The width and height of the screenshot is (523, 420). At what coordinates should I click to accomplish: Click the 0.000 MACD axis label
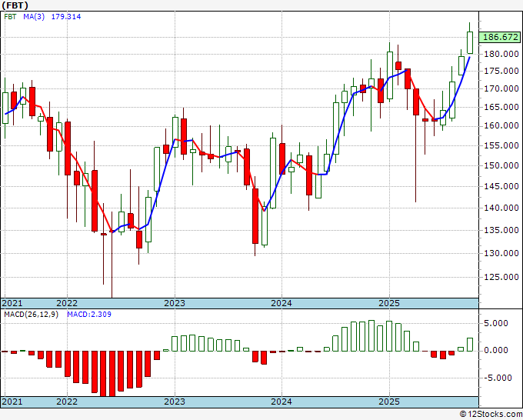[x=497, y=350]
